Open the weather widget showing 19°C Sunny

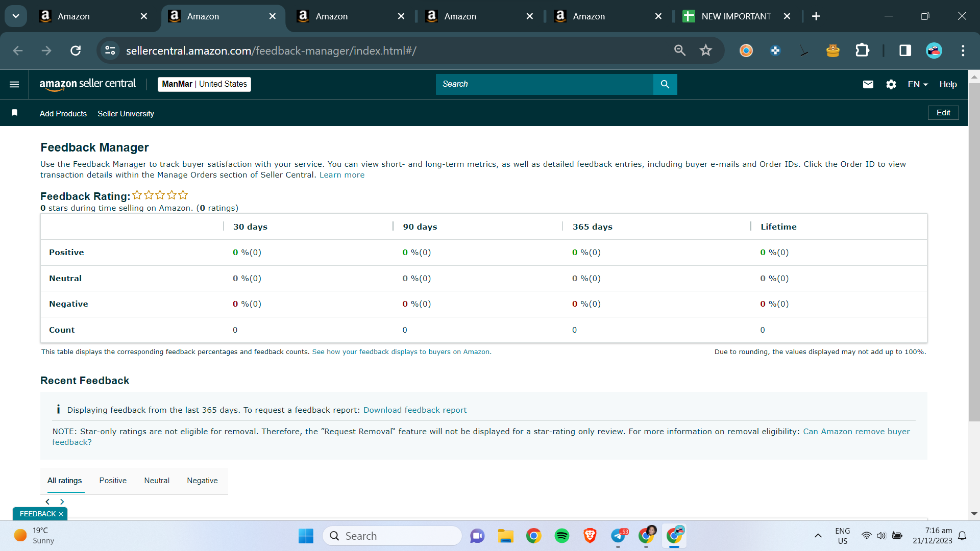(x=34, y=536)
